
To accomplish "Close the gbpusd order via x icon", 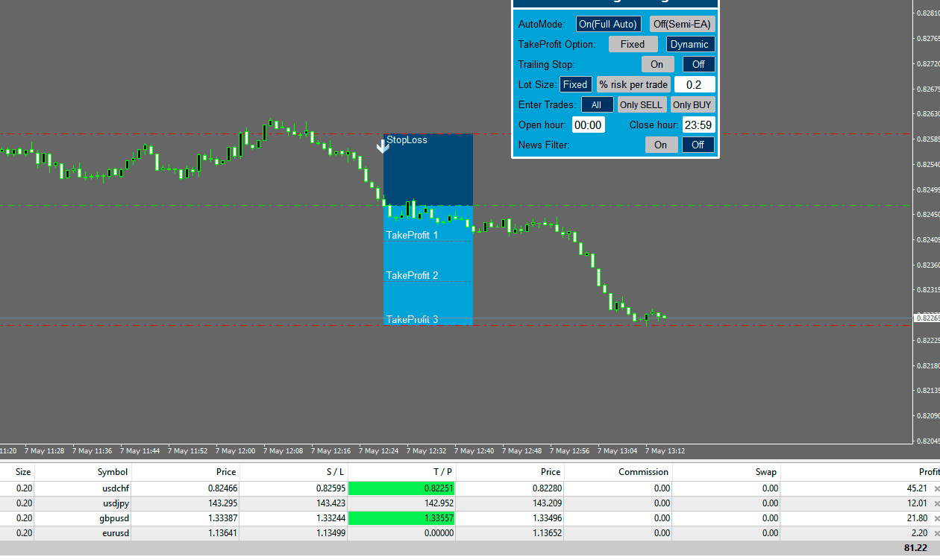I will pyautogui.click(x=937, y=519).
